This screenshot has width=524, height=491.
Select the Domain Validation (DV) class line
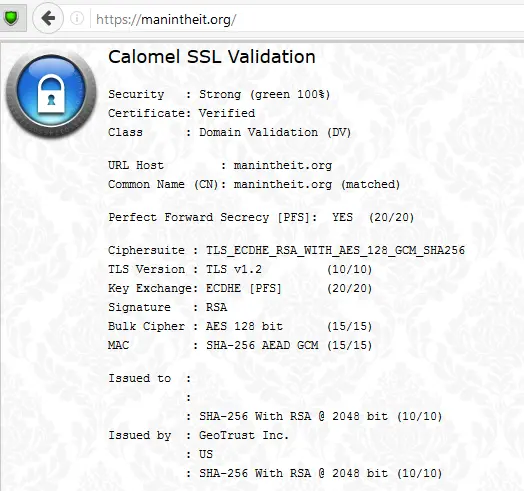pyautogui.click(x=230, y=132)
